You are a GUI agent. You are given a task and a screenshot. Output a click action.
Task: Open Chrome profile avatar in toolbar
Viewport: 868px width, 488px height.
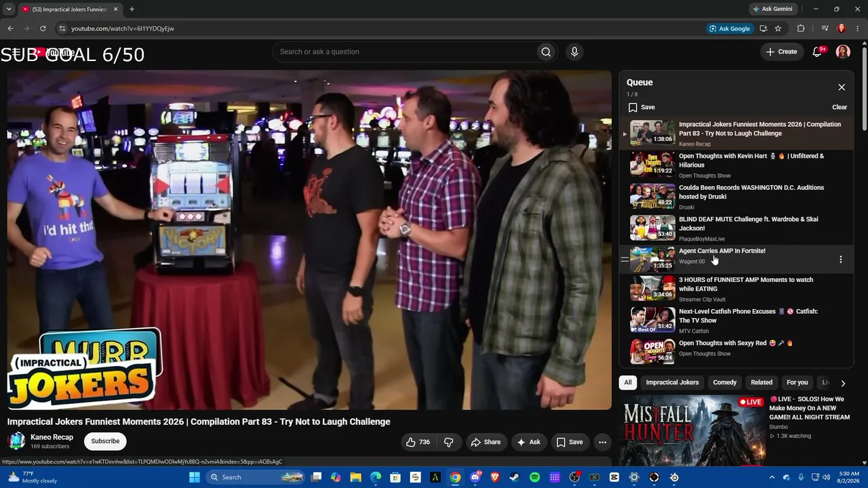pos(842,28)
